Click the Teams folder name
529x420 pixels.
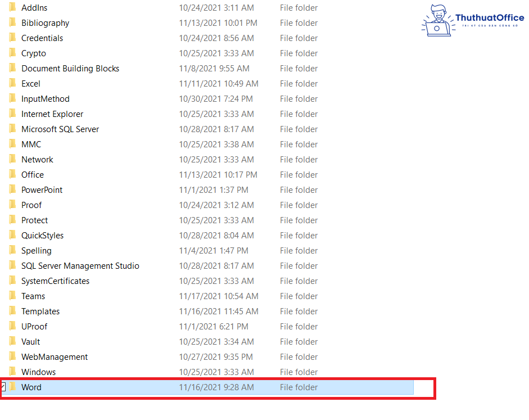tap(33, 296)
